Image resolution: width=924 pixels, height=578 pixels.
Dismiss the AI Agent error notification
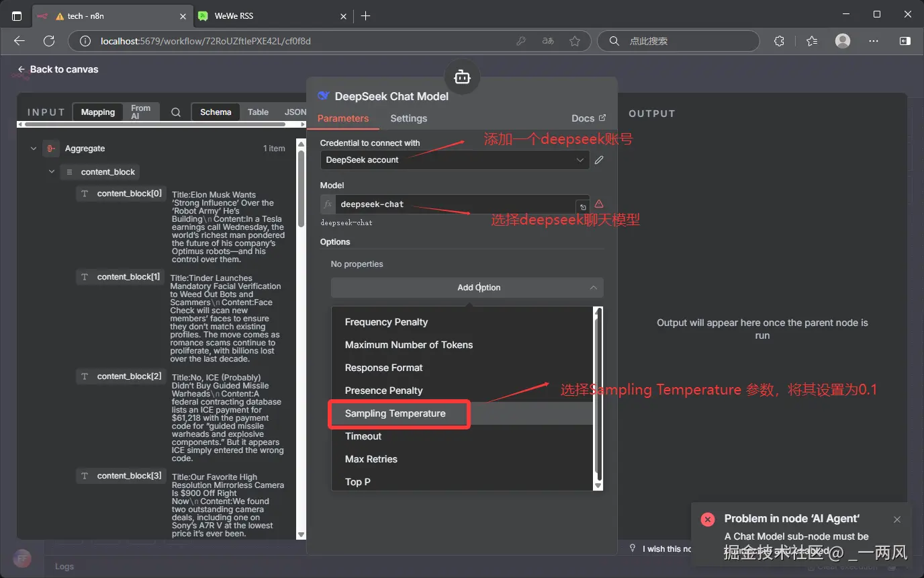point(897,520)
